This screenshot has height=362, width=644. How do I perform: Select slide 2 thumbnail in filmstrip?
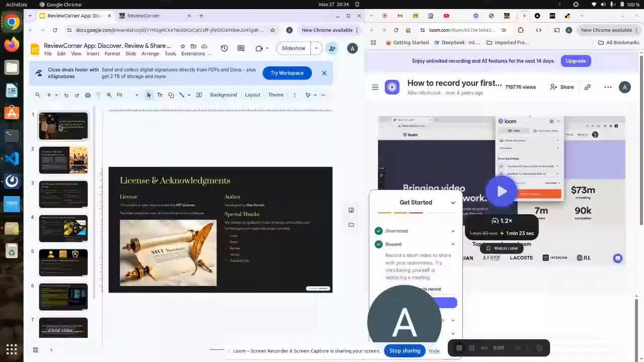coord(63,160)
